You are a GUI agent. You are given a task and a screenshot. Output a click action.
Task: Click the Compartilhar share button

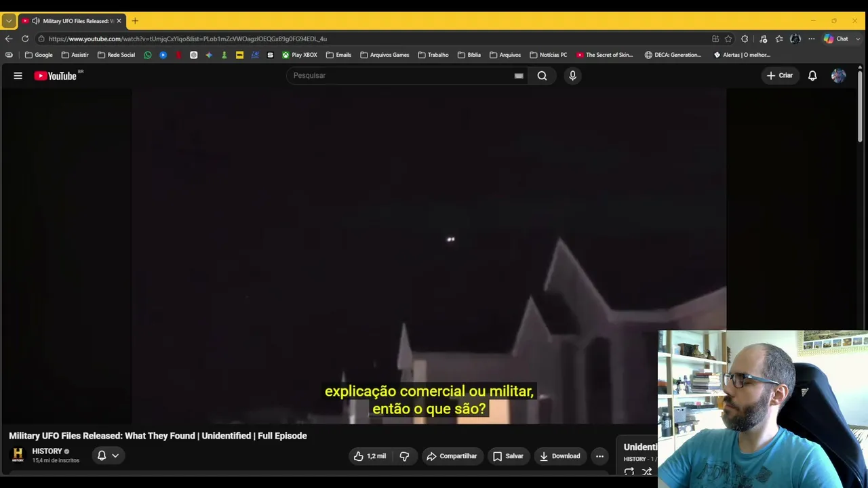coord(452,456)
